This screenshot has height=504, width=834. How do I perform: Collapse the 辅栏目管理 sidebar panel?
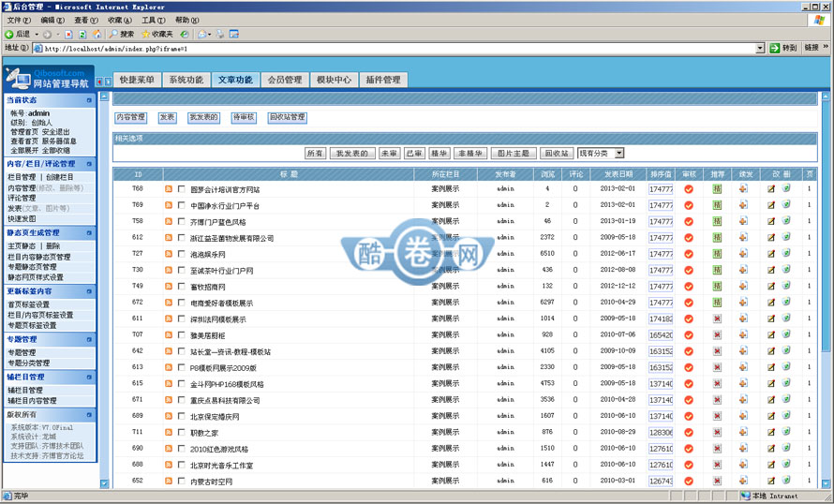(x=89, y=377)
